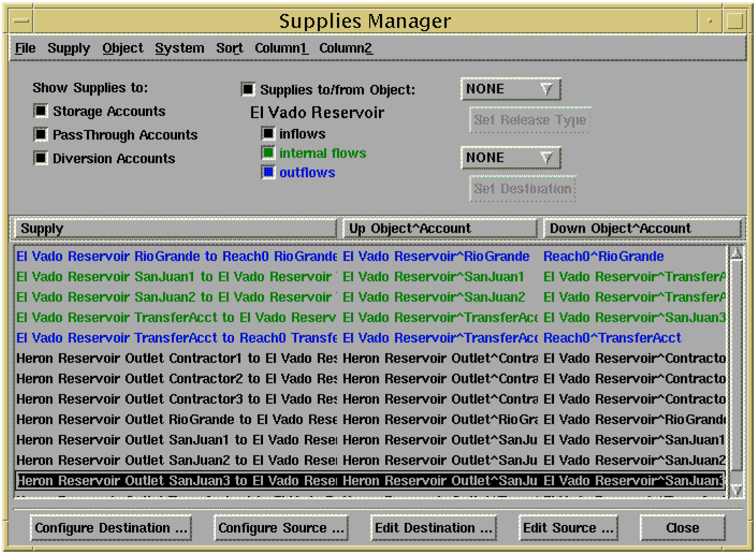This screenshot has height=554, width=756.
Task: Click the scrollbar up arrow
Action: (x=736, y=254)
